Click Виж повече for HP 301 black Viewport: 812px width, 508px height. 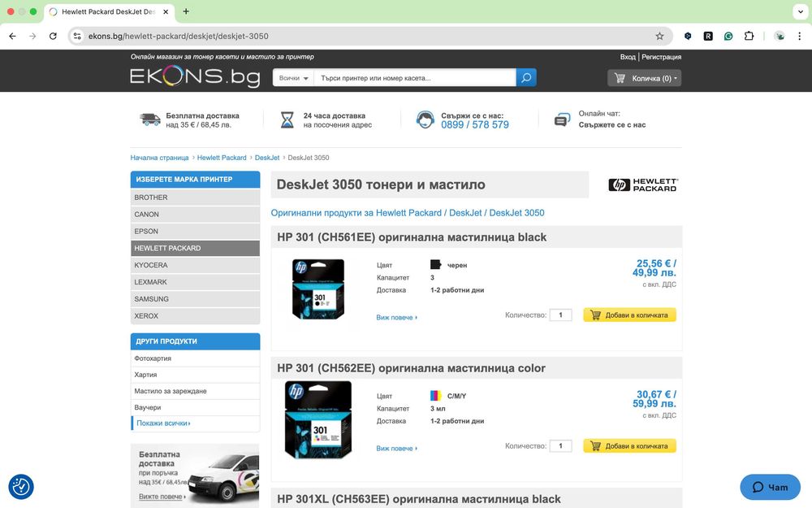[x=396, y=317]
